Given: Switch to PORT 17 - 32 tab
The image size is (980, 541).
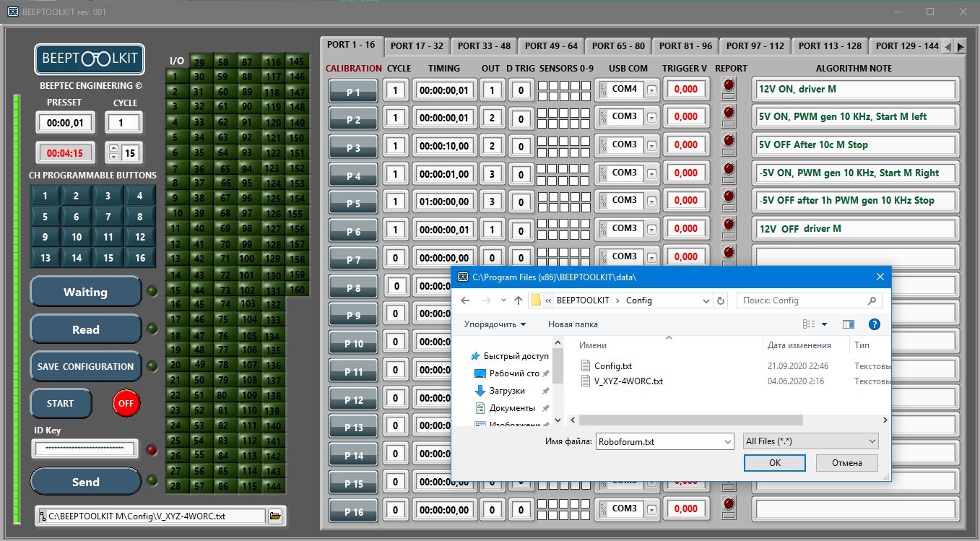Looking at the screenshot, I should click(417, 46).
